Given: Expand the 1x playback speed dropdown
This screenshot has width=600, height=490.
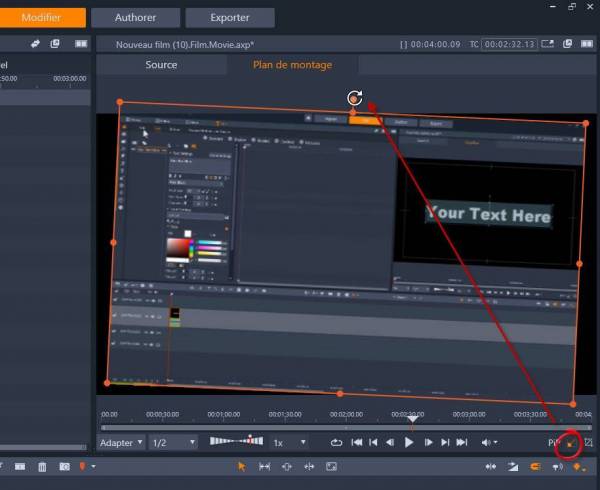Looking at the screenshot, I should (x=290, y=442).
